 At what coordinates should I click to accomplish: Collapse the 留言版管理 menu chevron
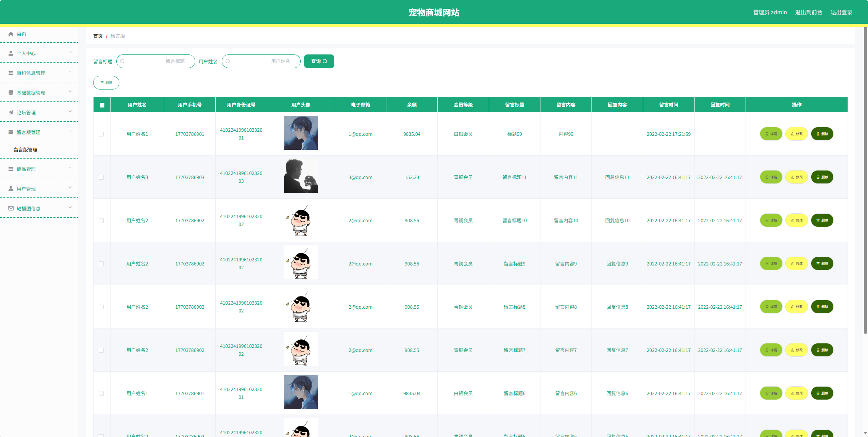coord(70,131)
